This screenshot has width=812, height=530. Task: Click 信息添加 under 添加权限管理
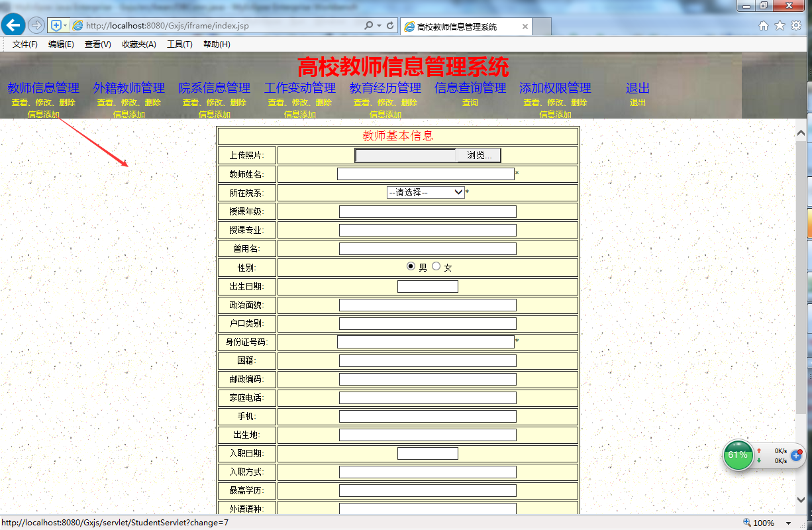click(x=555, y=114)
